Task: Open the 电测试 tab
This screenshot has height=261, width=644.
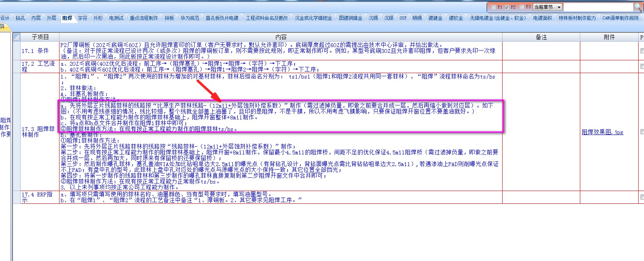Action: click(x=116, y=18)
